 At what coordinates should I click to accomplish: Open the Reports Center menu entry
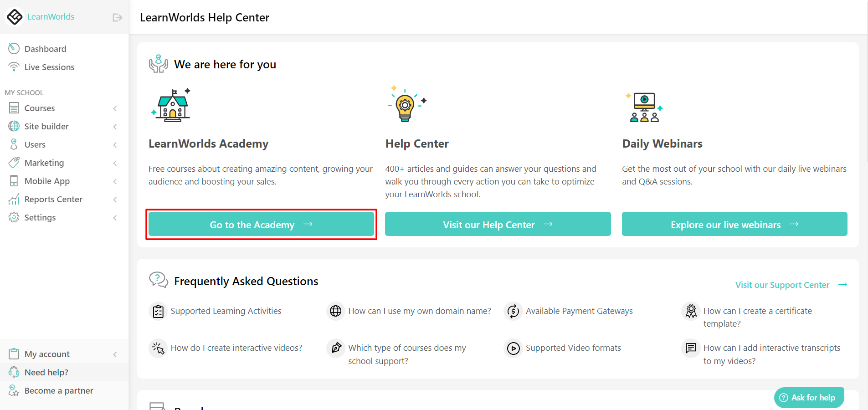click(x=53, y=199)
